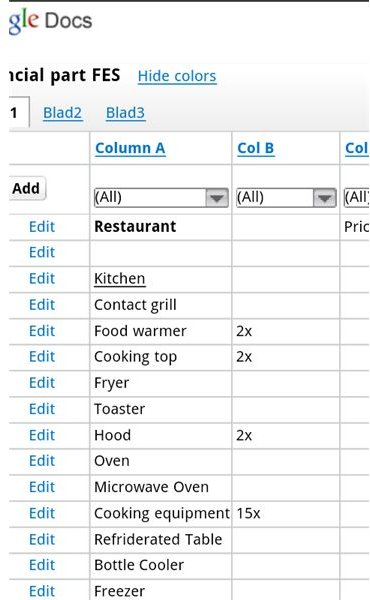
Task: Switch to the Blad2 sheet tab
Action: tap(62, 113)
